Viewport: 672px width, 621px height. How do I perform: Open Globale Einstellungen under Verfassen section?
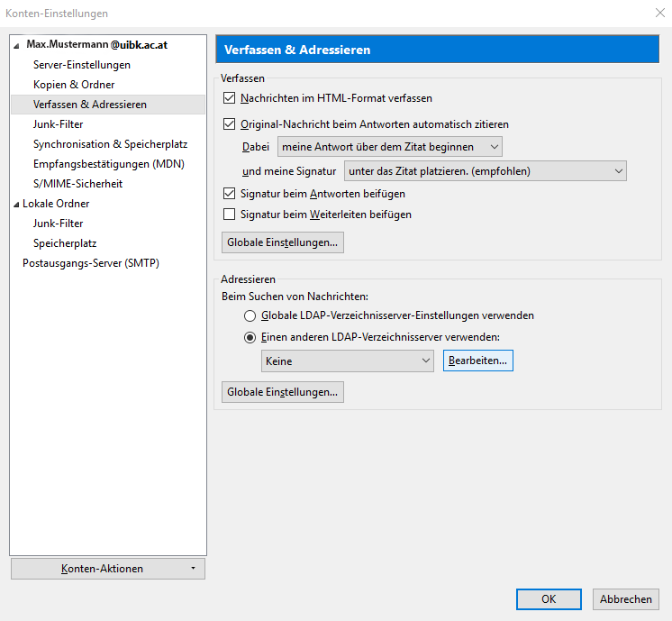(282, 242)
